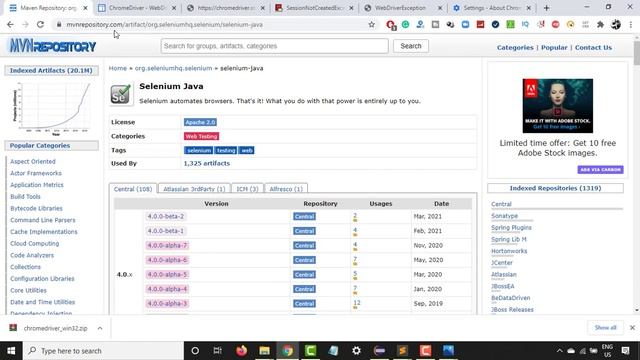
Task: Reload the current page
Action: 40,24
